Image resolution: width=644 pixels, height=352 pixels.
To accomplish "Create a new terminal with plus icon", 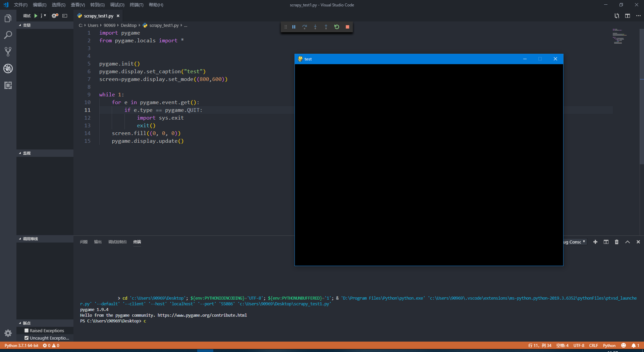I will point(595,242).
